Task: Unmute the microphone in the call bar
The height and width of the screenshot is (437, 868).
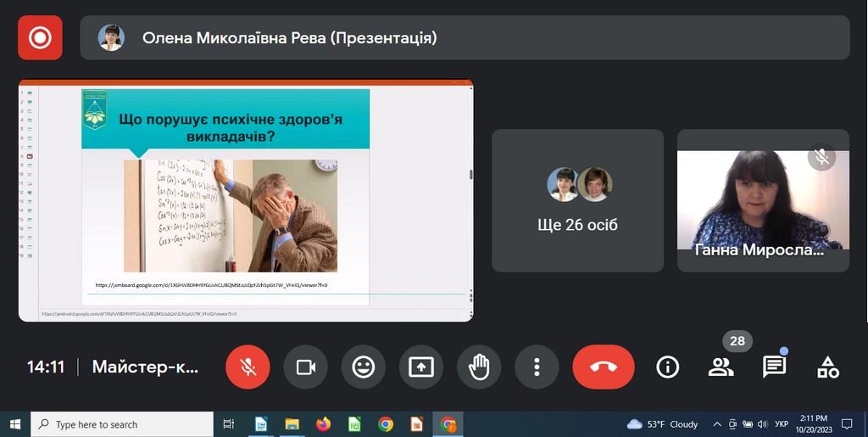Action: (x=248, y=367)
